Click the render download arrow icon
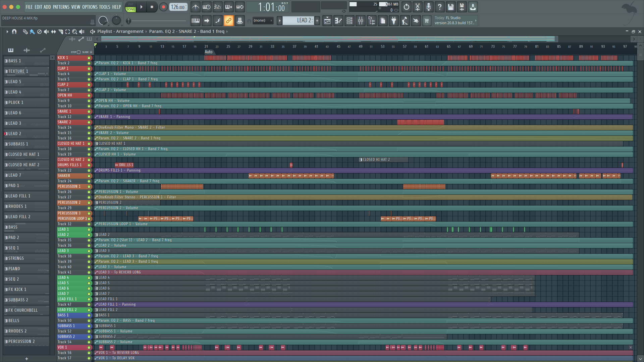Screen dimensions: 644x362 point(473,7)
